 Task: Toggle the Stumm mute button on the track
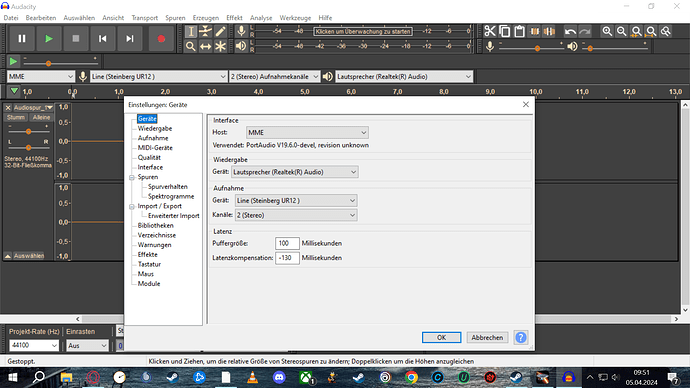(x=16, y=117)
